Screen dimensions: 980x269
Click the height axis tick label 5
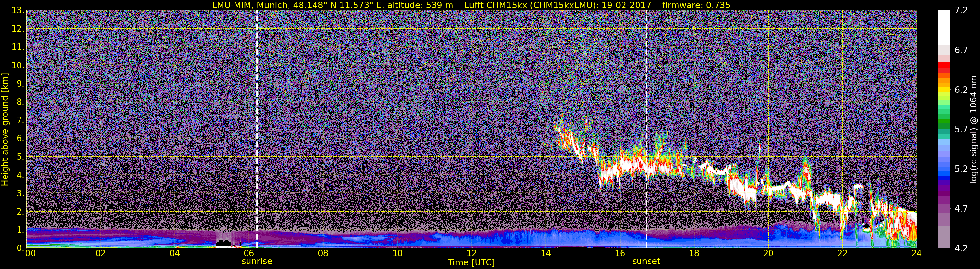click(20, 157)
